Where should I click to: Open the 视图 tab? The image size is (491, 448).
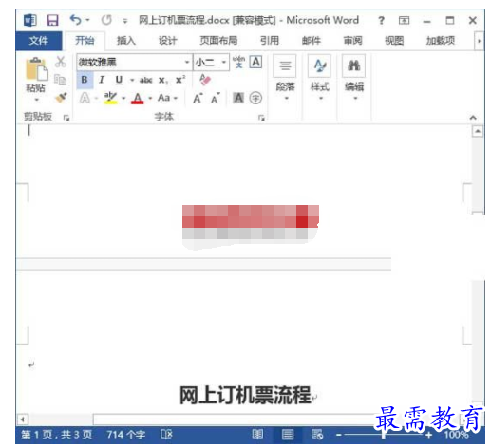tap(394, 41)
